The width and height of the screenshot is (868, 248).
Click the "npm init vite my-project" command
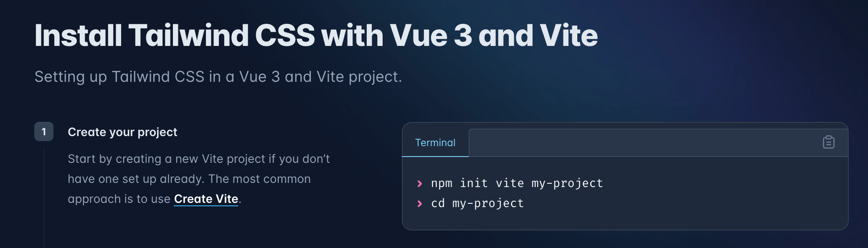(x=517, y=183)
